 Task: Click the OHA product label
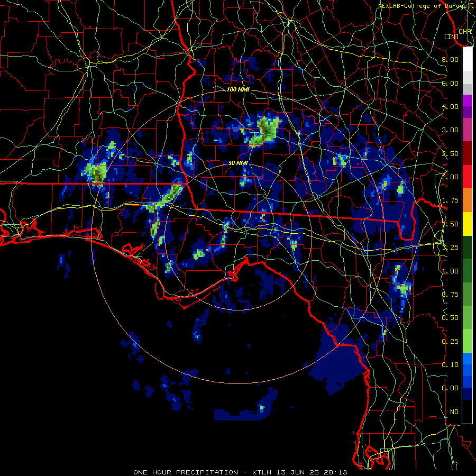(465, 31)
